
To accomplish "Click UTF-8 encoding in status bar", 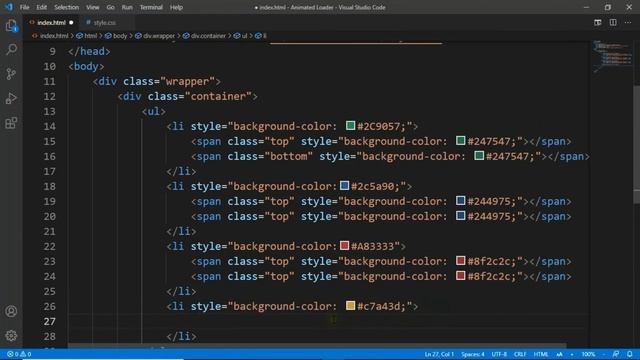I will click(499, 354).
